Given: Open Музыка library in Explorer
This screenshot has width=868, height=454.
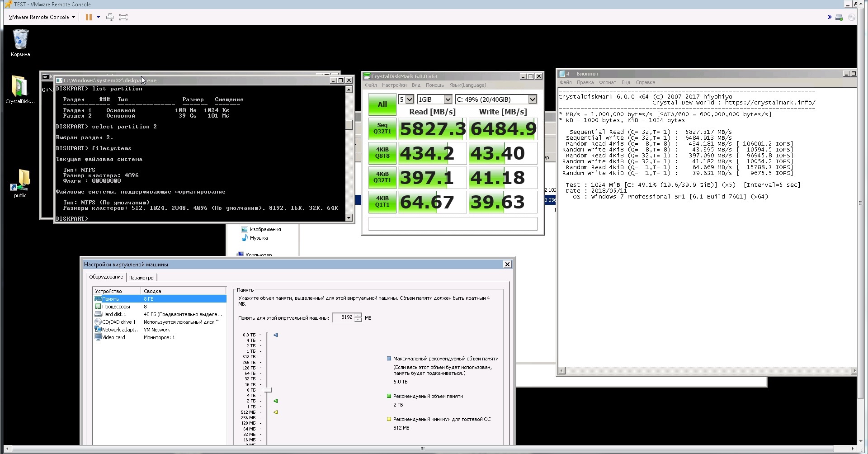Looking at the screenshot, I should point(255,238).
